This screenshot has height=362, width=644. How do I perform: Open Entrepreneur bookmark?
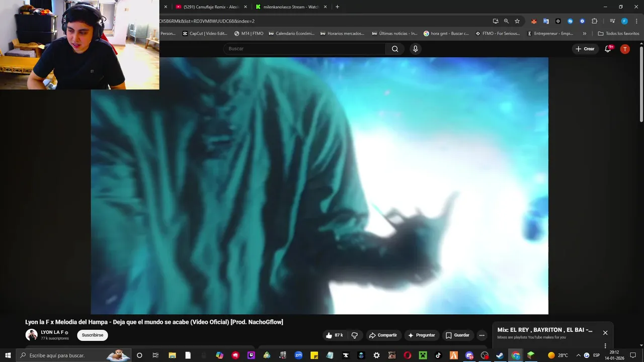[550, 34]
